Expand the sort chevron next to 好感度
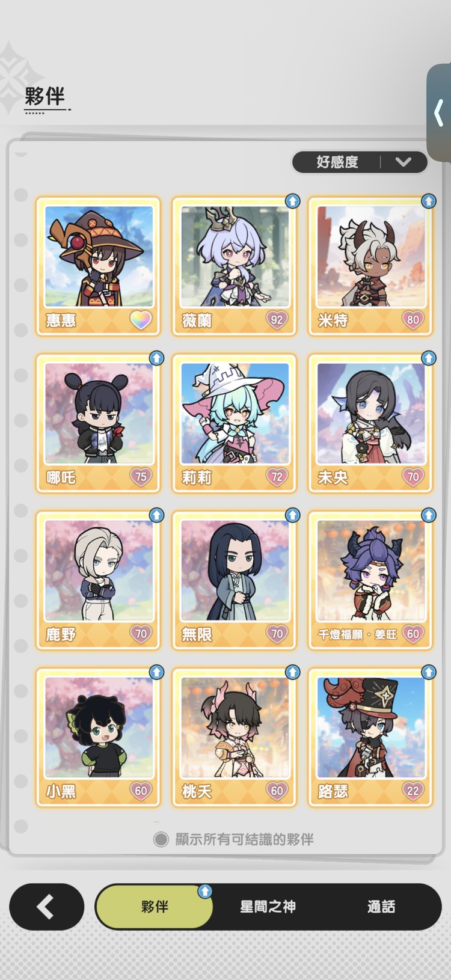Screen dimensions: 451x980 point(403,162)
